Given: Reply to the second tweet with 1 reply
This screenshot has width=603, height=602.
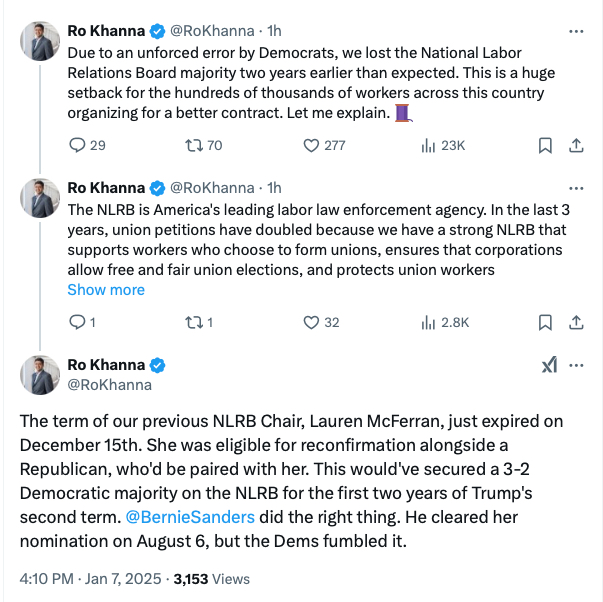Looking at the screenshot, I should [77, 322].
